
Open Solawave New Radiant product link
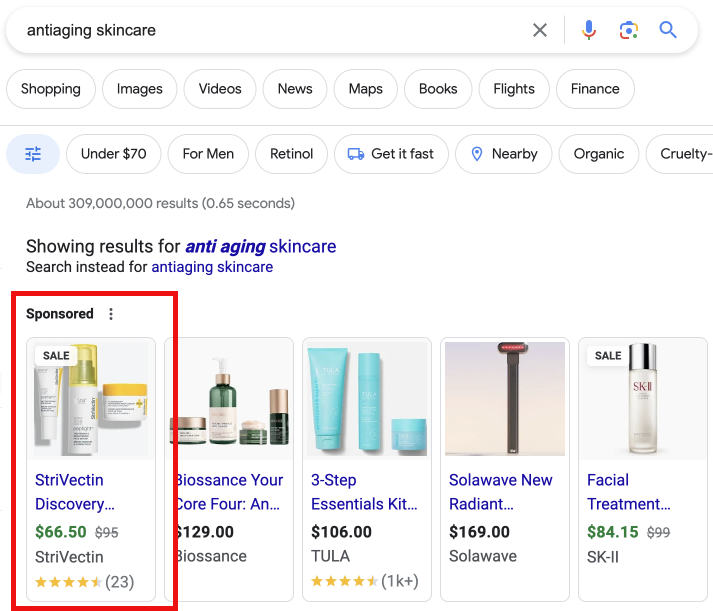501,492
